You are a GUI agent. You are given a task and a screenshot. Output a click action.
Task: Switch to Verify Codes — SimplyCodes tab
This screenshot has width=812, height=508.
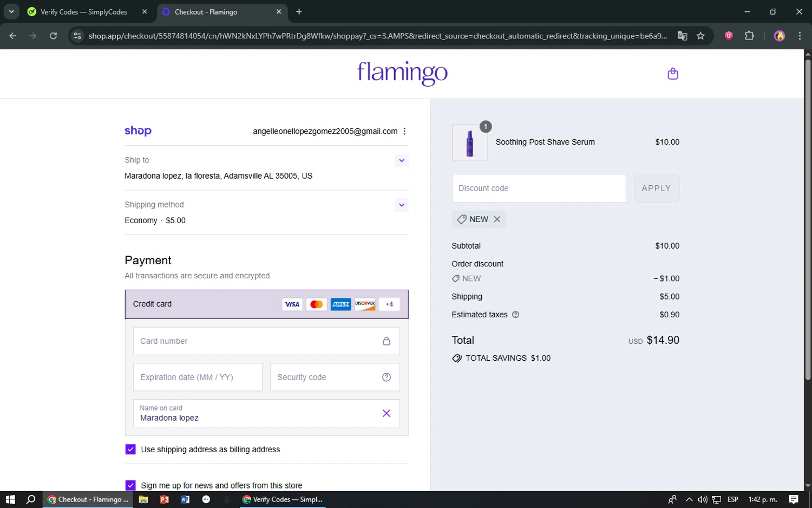pos(84,12)
